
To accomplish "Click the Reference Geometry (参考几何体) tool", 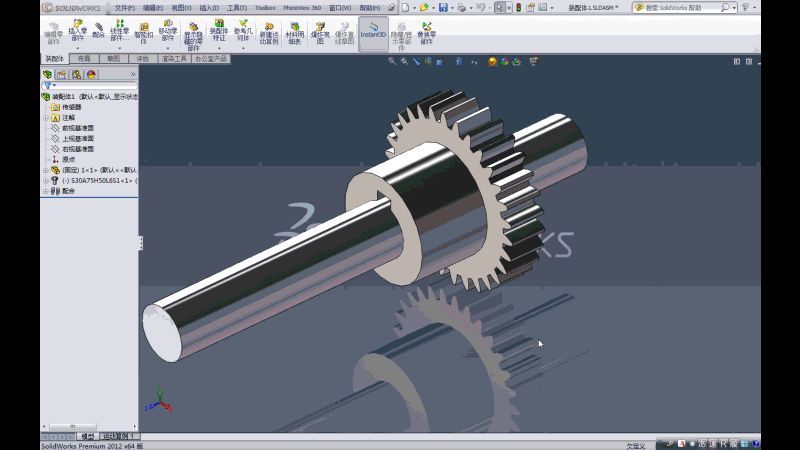I will [x=243, y=31].
